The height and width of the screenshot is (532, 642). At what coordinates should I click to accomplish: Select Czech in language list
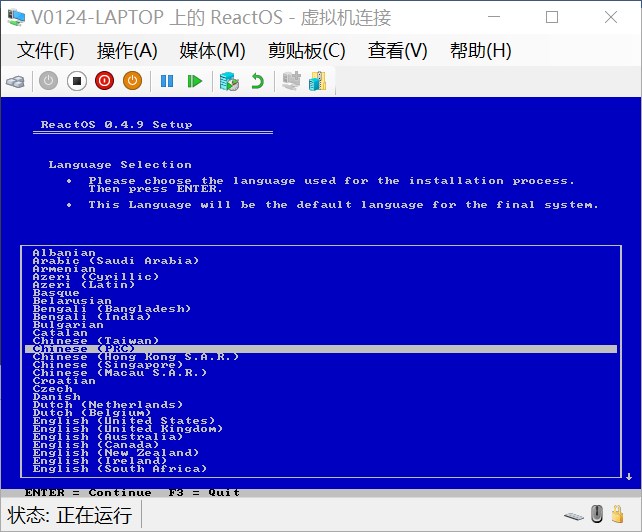coord(52,389)
